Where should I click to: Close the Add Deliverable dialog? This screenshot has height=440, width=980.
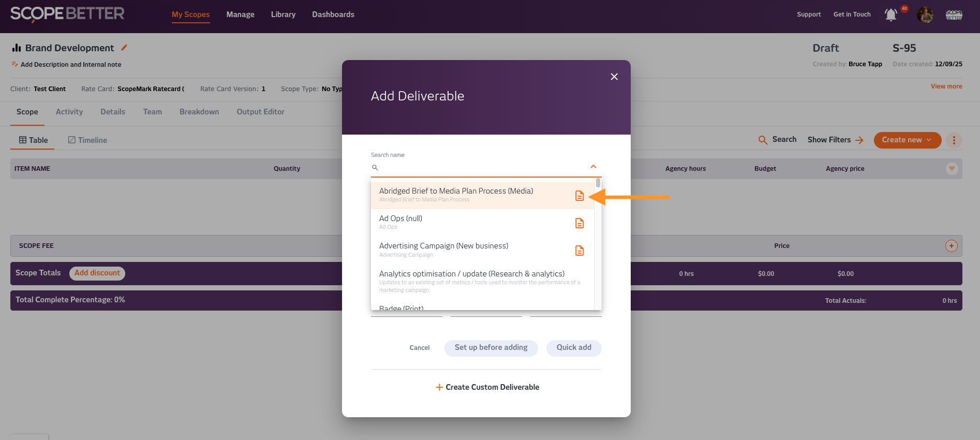614,77
